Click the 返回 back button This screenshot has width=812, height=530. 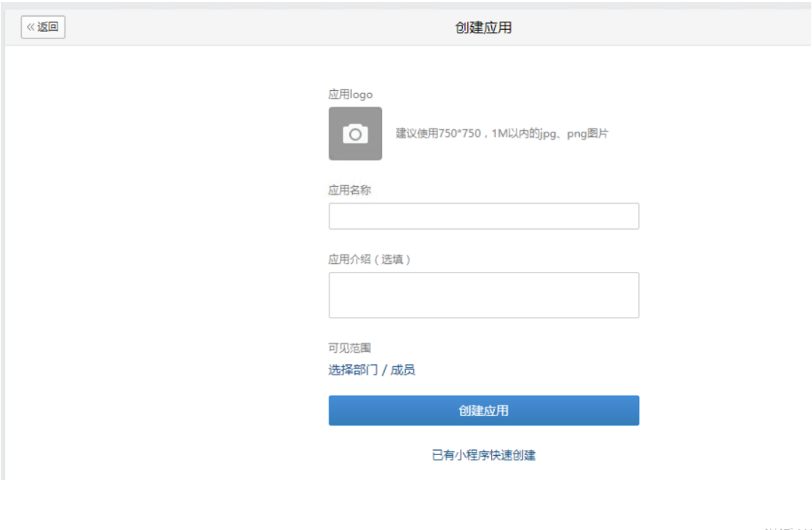point(43,27)
